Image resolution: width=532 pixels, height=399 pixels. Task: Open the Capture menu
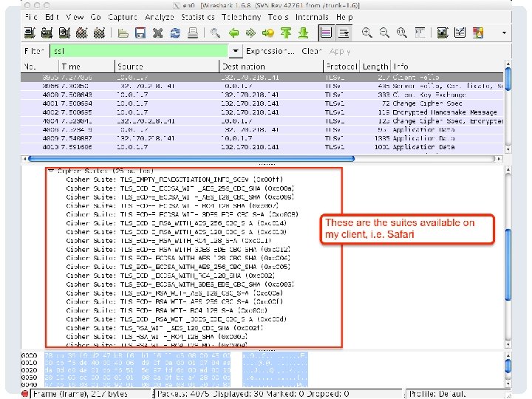(x=123, y=17)
